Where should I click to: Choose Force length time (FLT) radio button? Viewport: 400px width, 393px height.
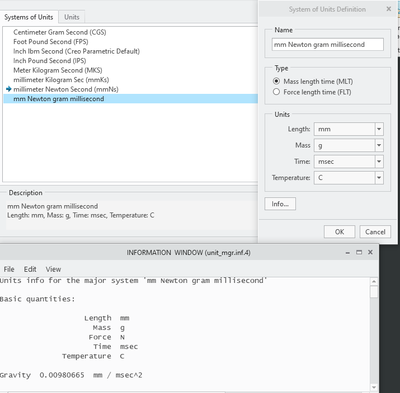pos(276,92)
